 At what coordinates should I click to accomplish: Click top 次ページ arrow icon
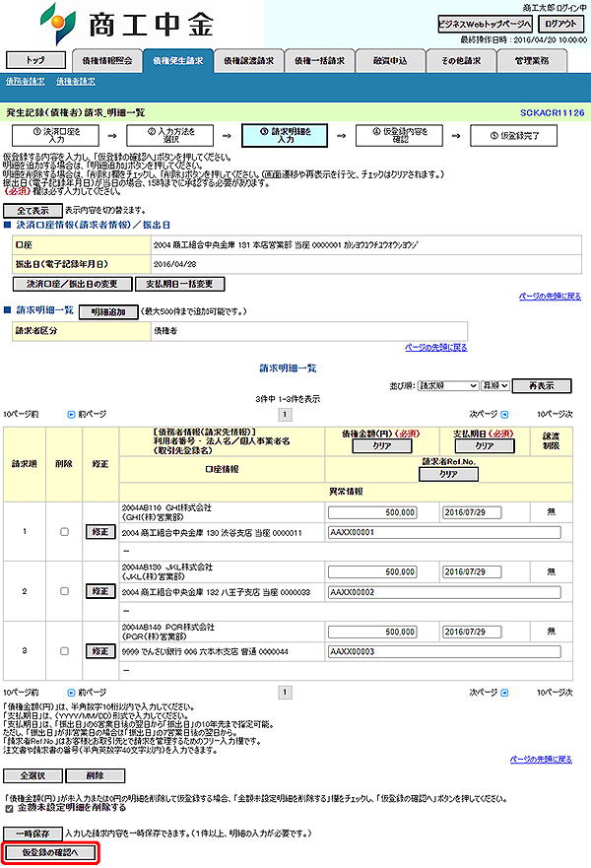tap(504, 415)
